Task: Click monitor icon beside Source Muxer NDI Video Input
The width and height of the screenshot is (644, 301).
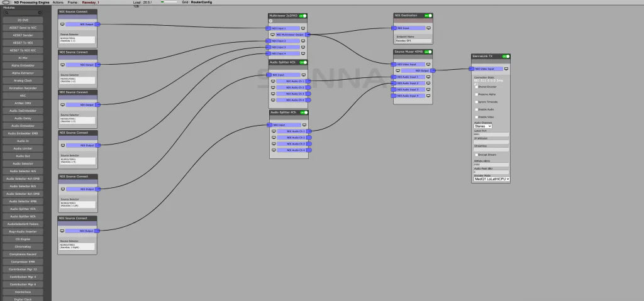Action: 428,65
